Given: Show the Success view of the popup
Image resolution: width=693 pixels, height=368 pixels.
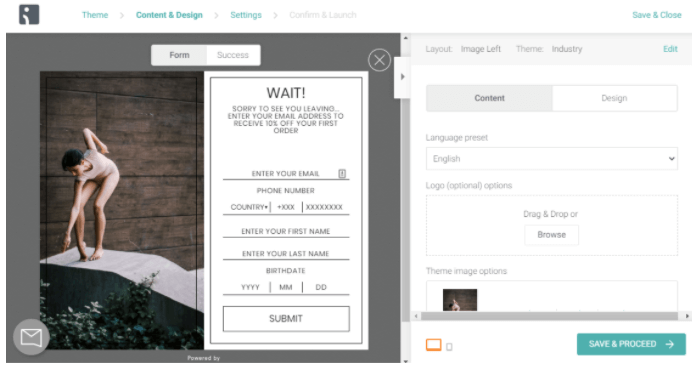Looking at the screenshot, I should point(233,55).
